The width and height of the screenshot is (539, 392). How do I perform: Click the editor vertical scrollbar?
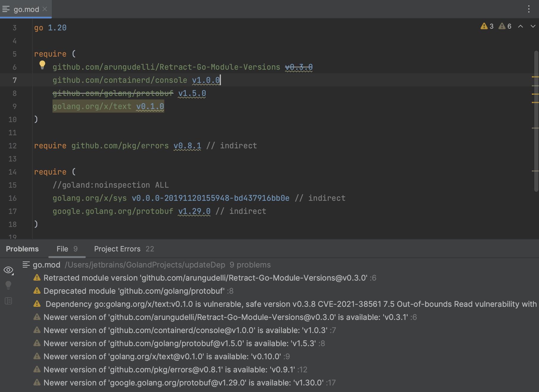click(536, 119)
